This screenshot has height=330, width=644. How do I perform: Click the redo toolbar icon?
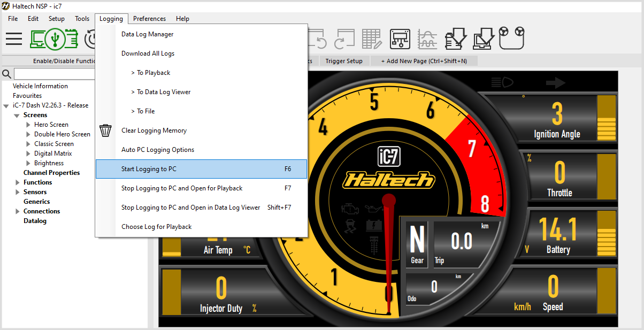pyautogui.click(x=344, y=39)
